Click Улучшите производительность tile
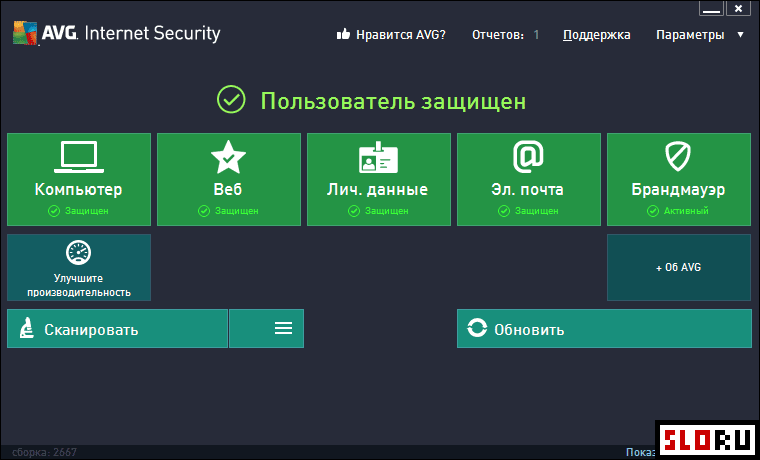Viewport: 760px width, 460px height. [79, 268]
